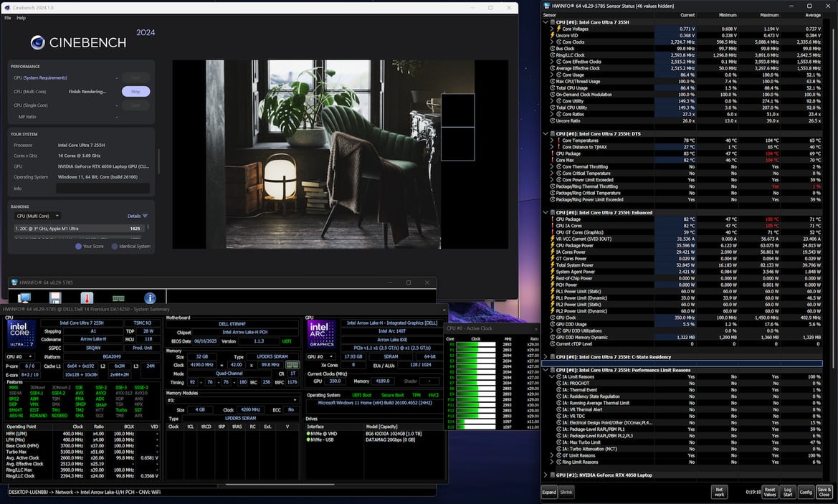Open the sensor Config button
Screen dimensions: 838x504
[806, 493]
